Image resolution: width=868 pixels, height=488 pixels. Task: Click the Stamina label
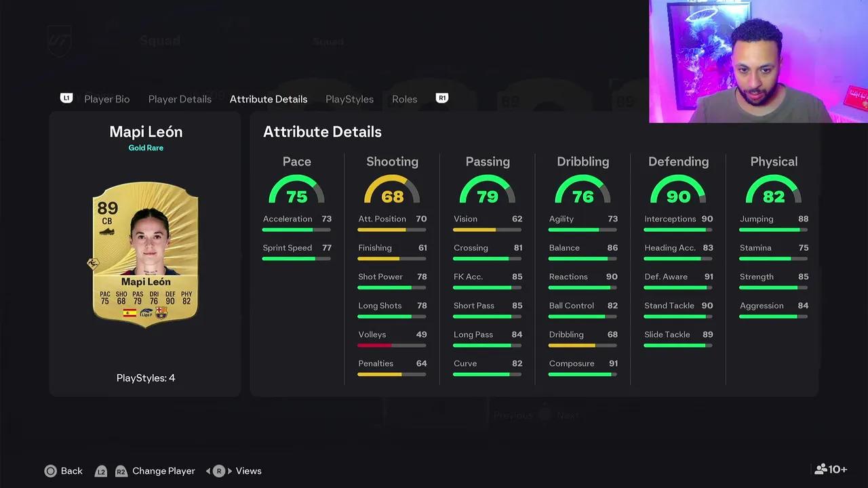tap(755, 248)
